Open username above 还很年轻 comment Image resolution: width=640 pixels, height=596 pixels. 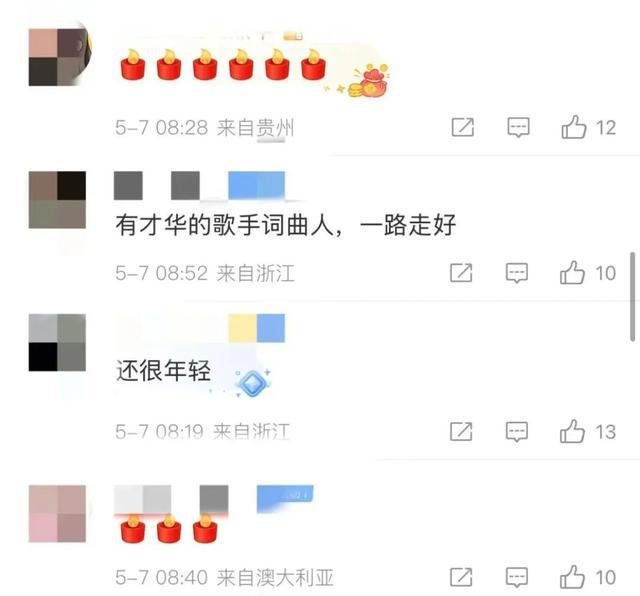click(199, 328)
